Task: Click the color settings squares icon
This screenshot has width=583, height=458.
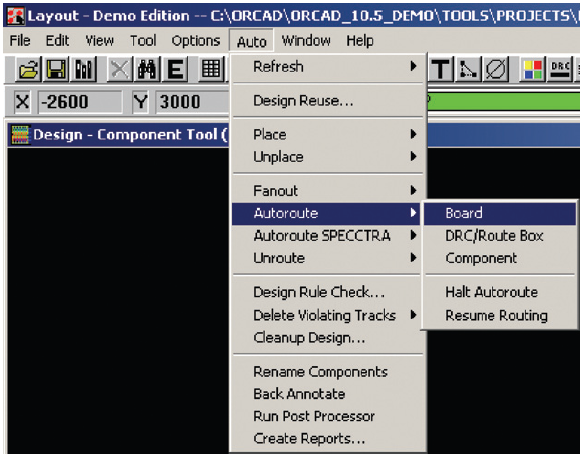Action: click(532, 69)
